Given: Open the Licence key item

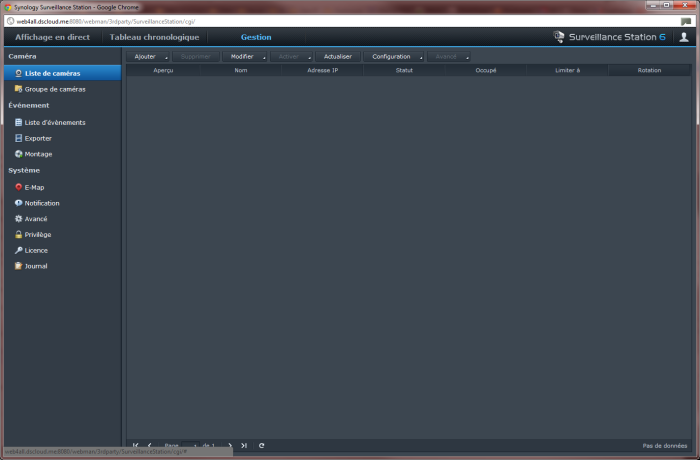Looking at the screenshot, I should coord(35,250).
